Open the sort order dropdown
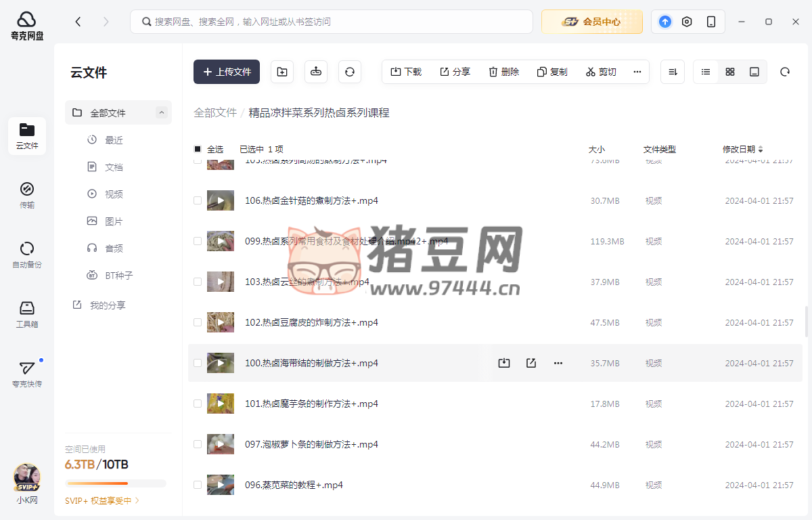 673,72
